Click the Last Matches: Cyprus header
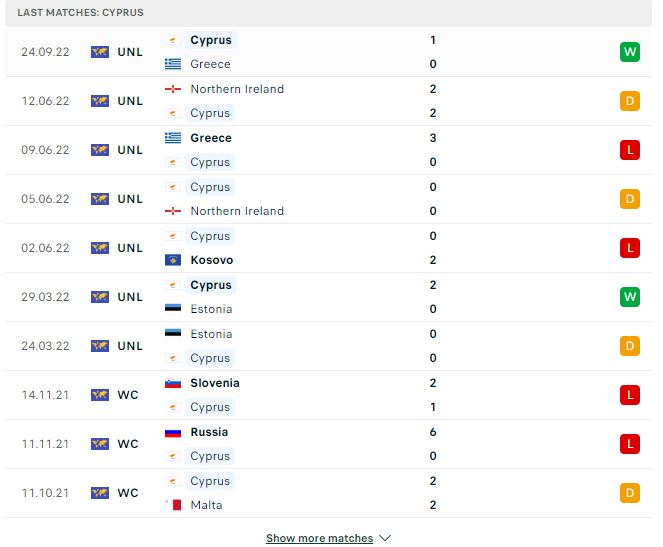This screenshot has height=547, width=663. [x=74, y=12]
